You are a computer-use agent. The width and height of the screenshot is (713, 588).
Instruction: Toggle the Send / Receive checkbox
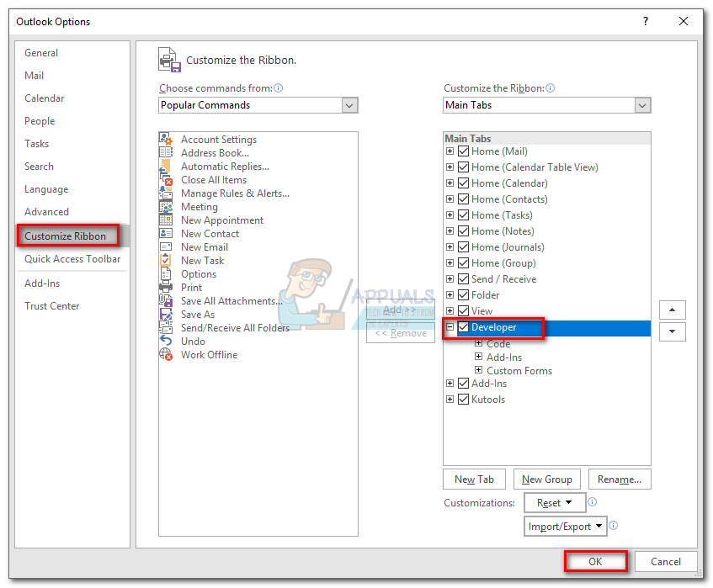coord(463,278)
